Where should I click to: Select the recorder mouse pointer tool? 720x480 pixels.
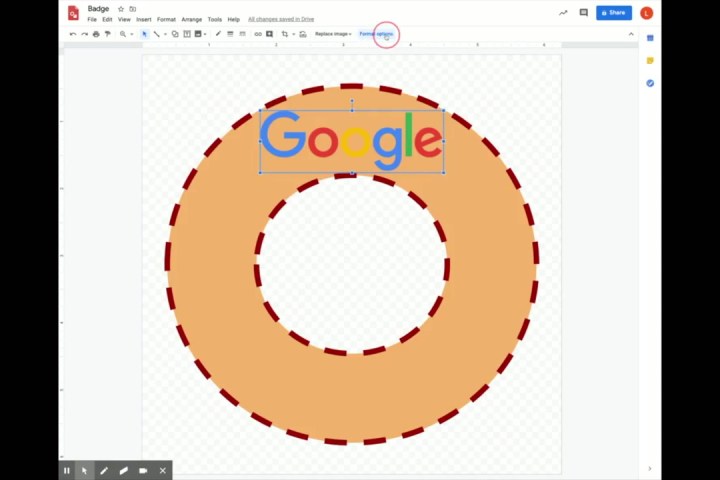tap(84, 470)
